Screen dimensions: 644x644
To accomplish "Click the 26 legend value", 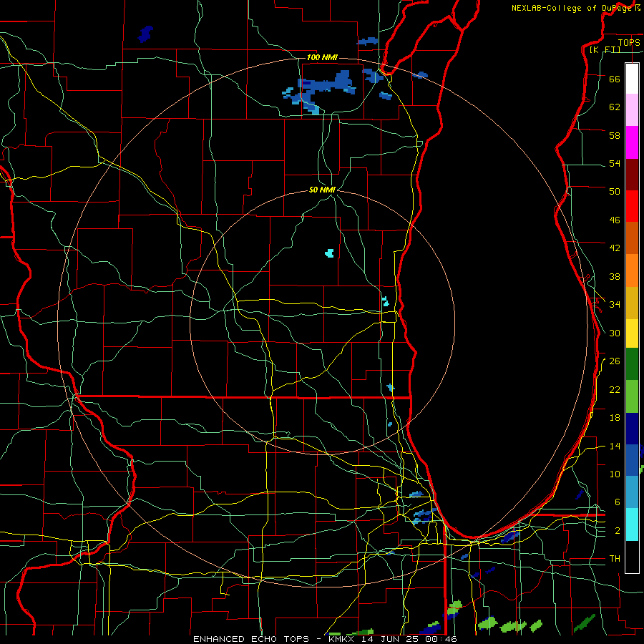I will click(x=615, y=361).
